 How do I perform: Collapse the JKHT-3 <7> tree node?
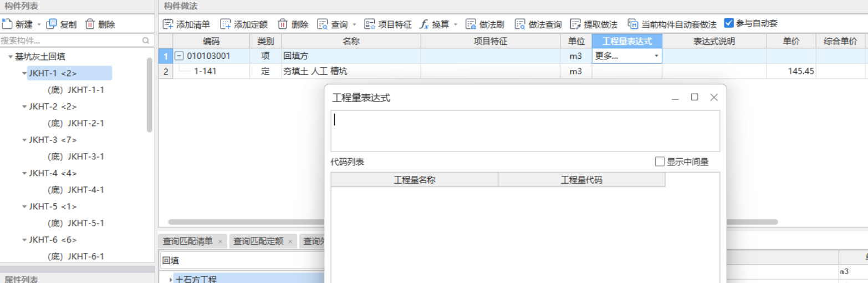24,140
